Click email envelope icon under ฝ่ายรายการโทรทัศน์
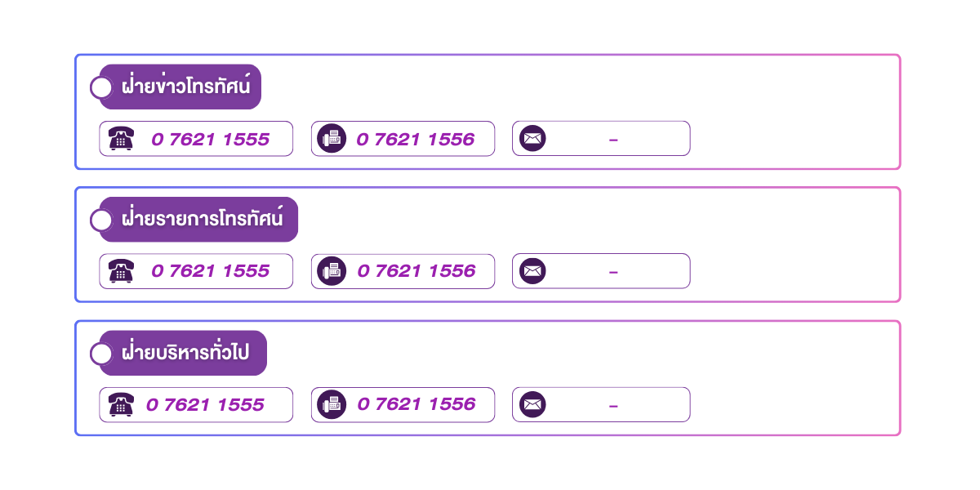This screenshot has width=980, height=490. (x=532, y=271)
